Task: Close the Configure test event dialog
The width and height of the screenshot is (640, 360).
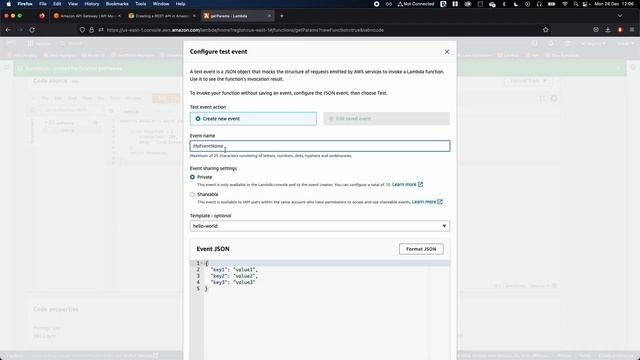Action: pyautogui.click(x=447, y=52)
